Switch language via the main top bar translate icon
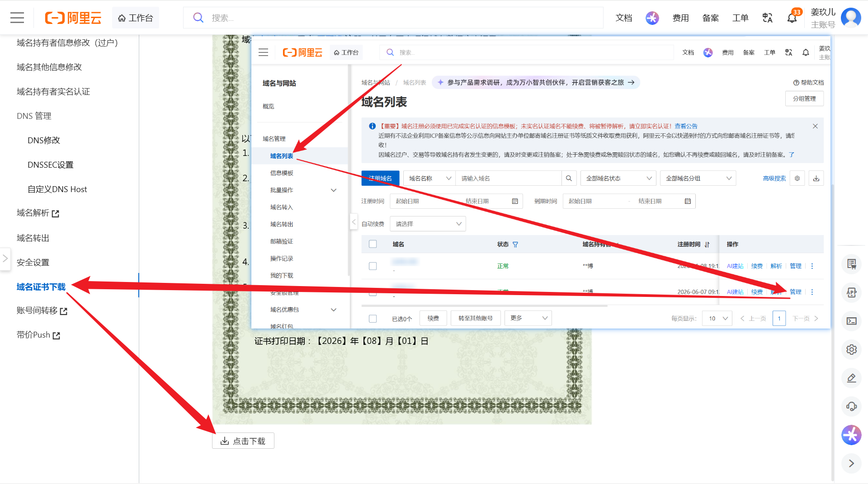Screen dimensions: 868x484 click(768, 18)
